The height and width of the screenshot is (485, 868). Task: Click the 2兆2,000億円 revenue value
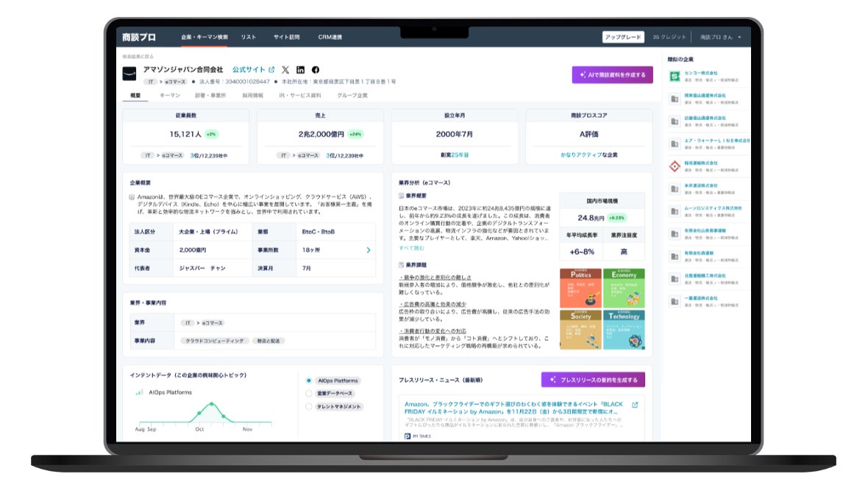(x=321, y=134)
